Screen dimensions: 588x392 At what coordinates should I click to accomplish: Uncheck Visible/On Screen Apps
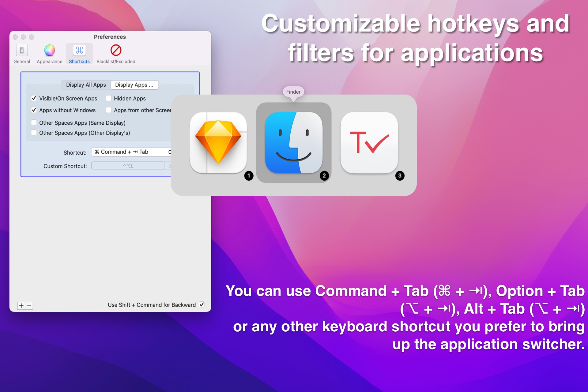[x=34, y=98]
